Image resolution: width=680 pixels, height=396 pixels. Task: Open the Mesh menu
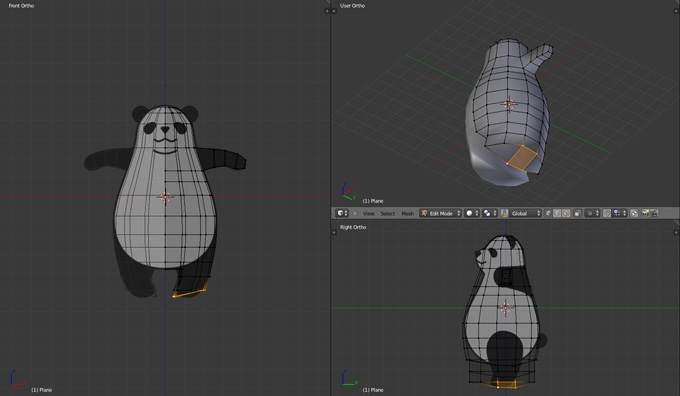point(407,213)
